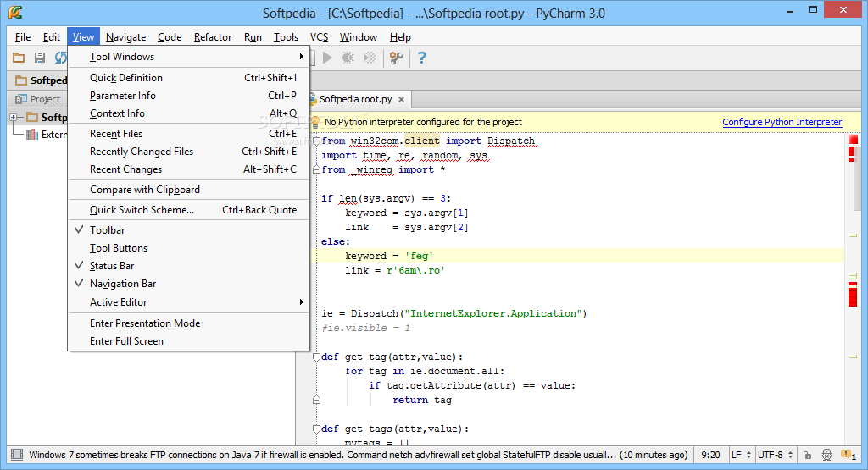Toggle Status Bar in the View menu
The image size is (868, 470).
point(189,265)
